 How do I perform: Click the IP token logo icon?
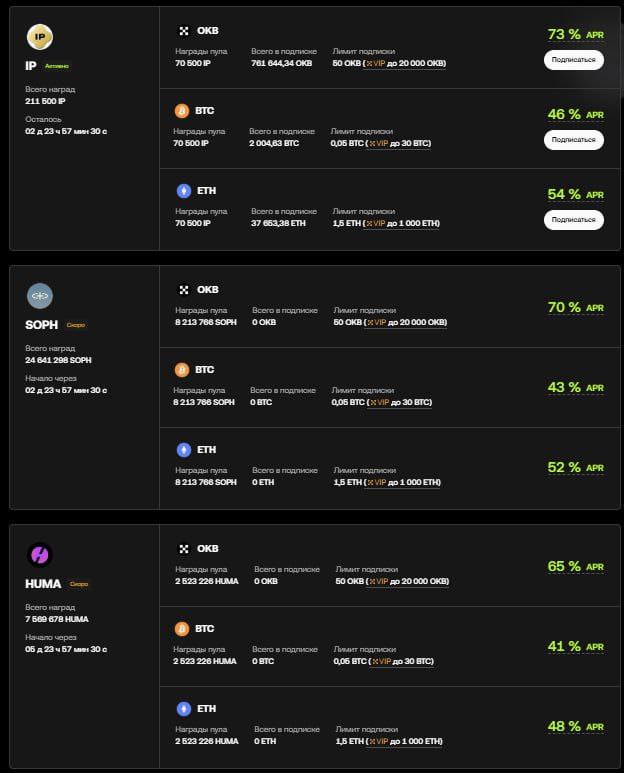pyautogui.click(x=40, y=37)
